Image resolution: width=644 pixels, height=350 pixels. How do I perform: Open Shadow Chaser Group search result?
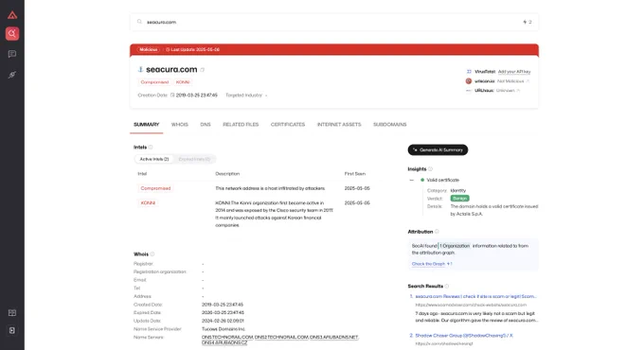[464, 336]
